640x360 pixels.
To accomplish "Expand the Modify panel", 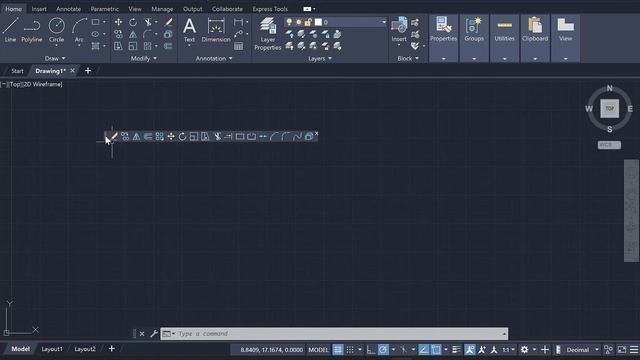I will [143, 58].
